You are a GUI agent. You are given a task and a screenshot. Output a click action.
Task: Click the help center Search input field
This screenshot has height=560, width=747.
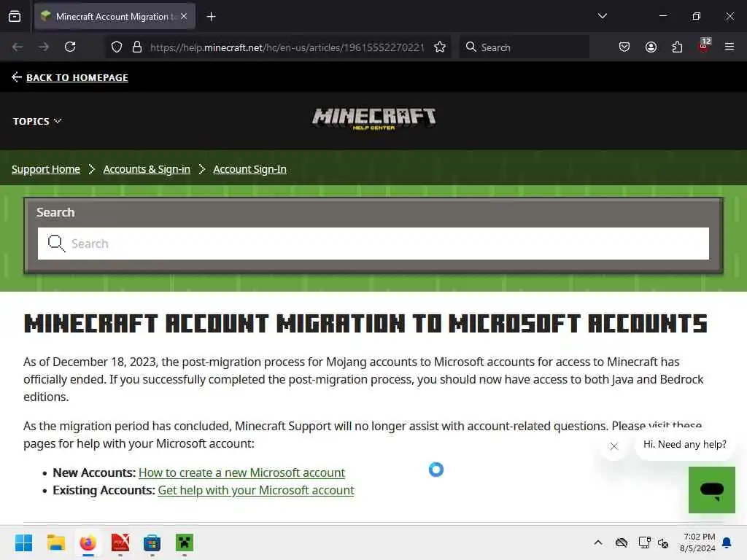pos(373,244)
